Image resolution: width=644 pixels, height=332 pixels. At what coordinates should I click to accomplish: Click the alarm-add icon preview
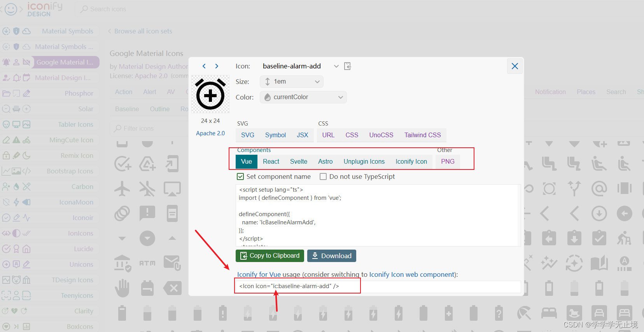pyautogui.click(x=210, y=94)
